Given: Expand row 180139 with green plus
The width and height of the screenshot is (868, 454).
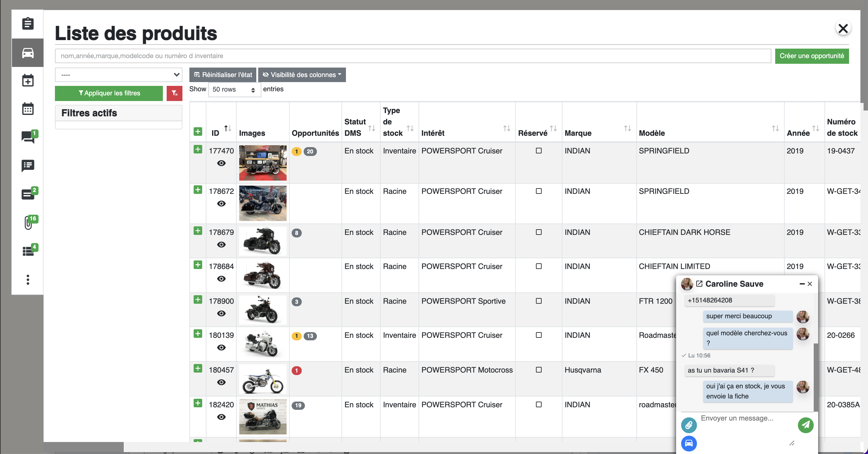Looking at the screenshot, I should tap(198, 334).
